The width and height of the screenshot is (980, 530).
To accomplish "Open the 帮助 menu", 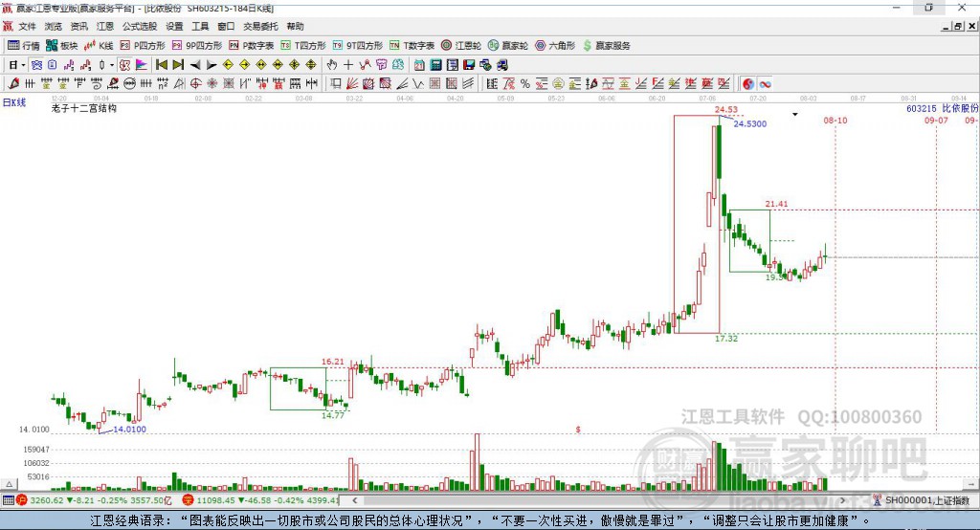I will (295, 26).
